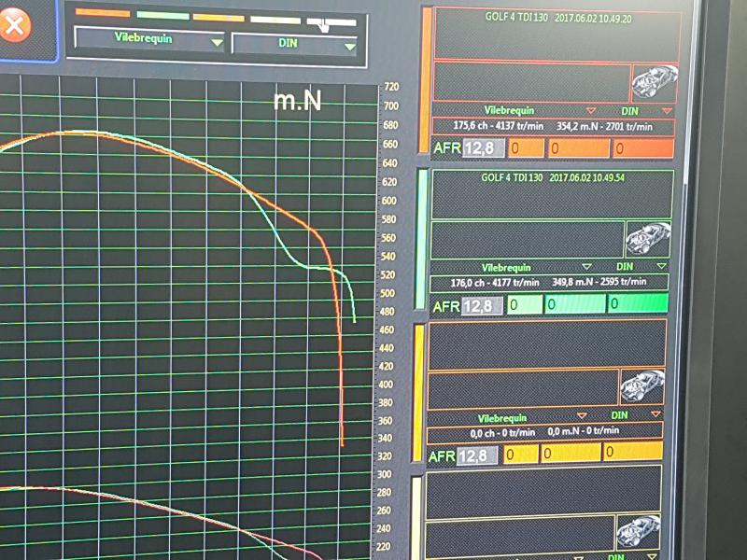Select the last 0 field in the yellow AFR row
Image resolution: width=747 pixels, height=560 pixels.
633,451
